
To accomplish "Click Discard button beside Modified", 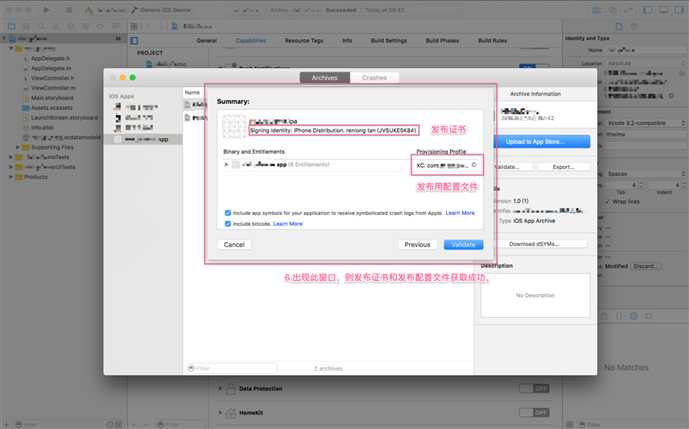I will pos(645,266).
